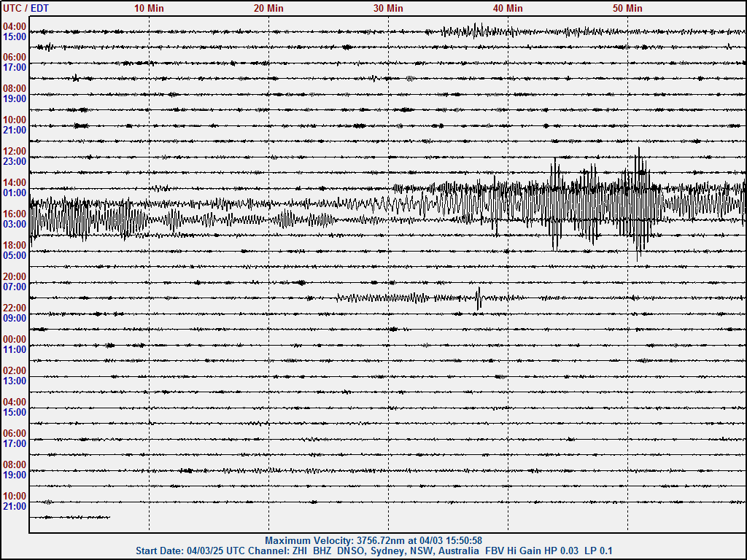Click the "HP 0.03" filter value
747x560 pixels.
coord(561,551)
